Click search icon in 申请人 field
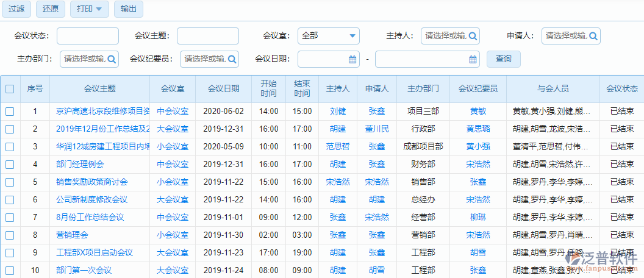The image size is (644, 278). pyautogui.click(x=593, y=36)
